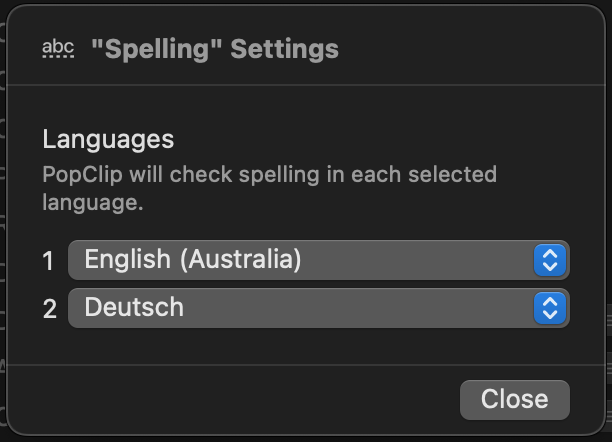612x442 pixels.
Task: Select the dotted-underline abc extension icon
Action: point(59,49)
